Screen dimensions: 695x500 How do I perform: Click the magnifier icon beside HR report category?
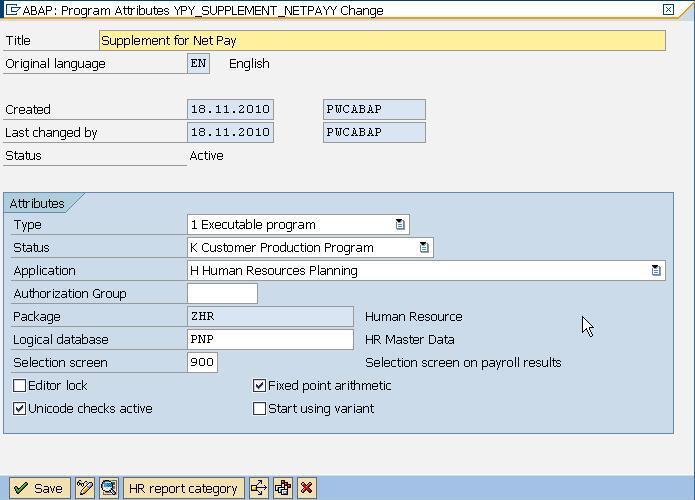coord(108,488)
